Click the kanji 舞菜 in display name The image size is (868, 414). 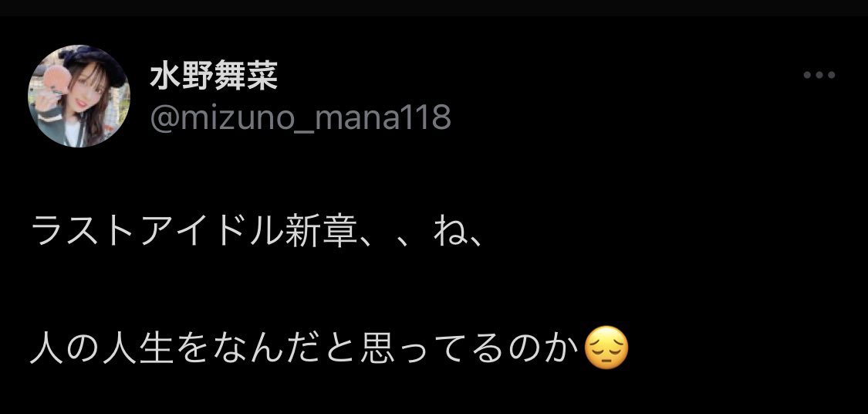[x=246, y=77]
